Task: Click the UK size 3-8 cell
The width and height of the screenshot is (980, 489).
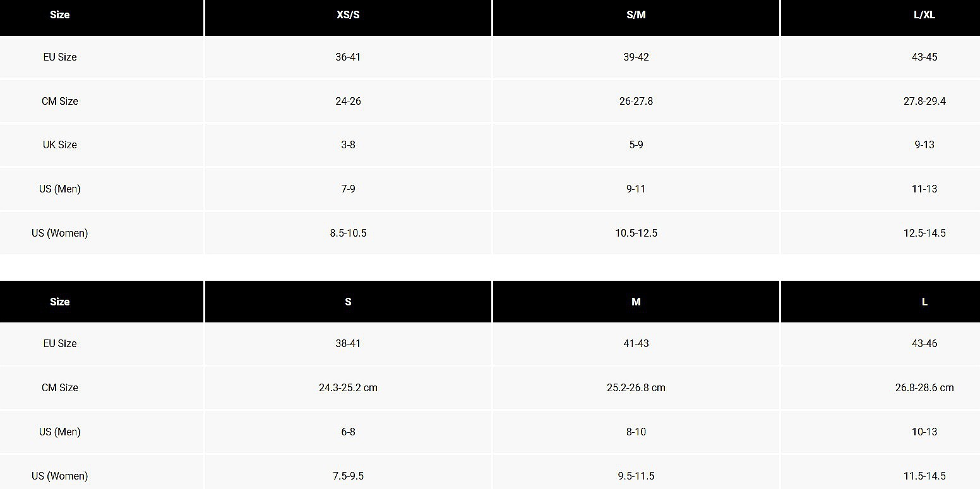Action: click(348, 144)
